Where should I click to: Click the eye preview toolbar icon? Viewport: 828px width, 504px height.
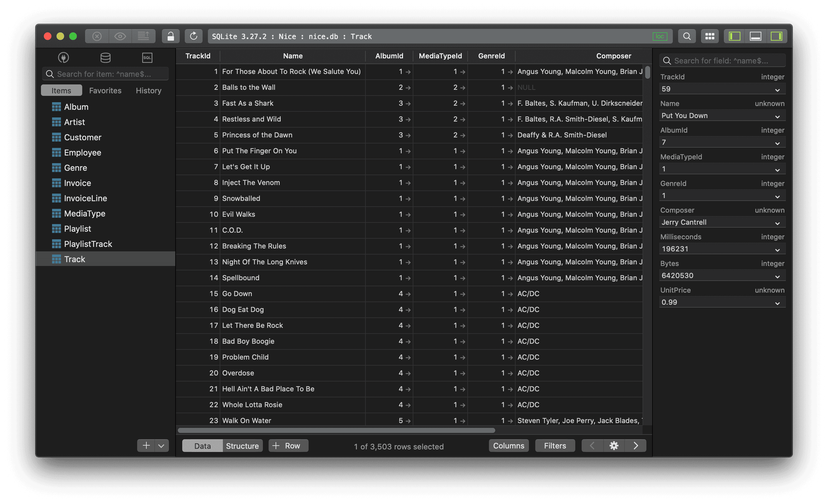(120, 36)
